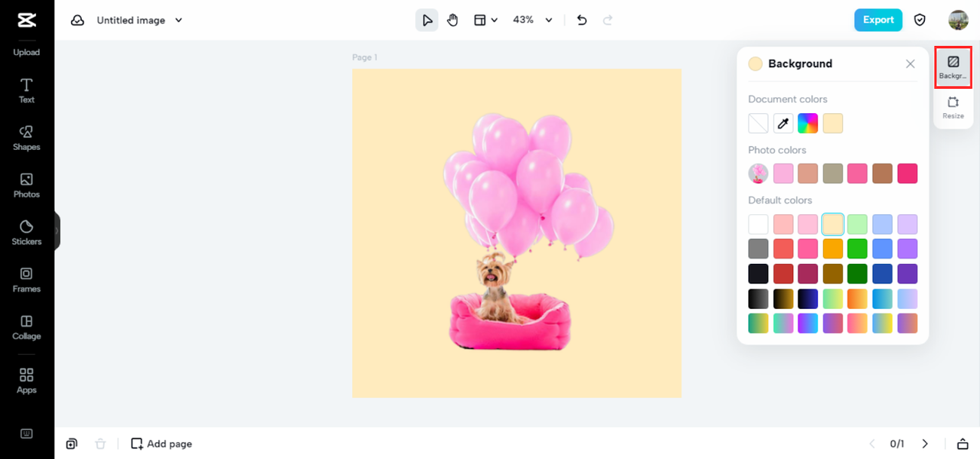
Task: Click the cloud save status icon
Action: [77, 21]
